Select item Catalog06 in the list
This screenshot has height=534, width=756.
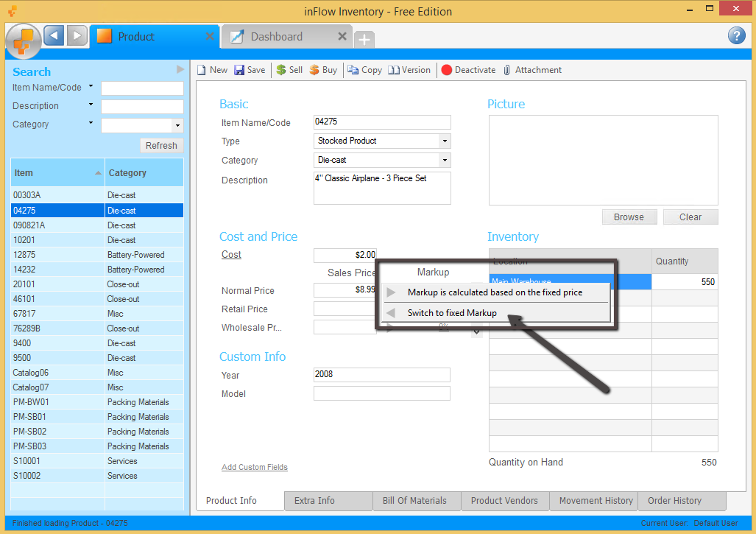pos(97,373)
